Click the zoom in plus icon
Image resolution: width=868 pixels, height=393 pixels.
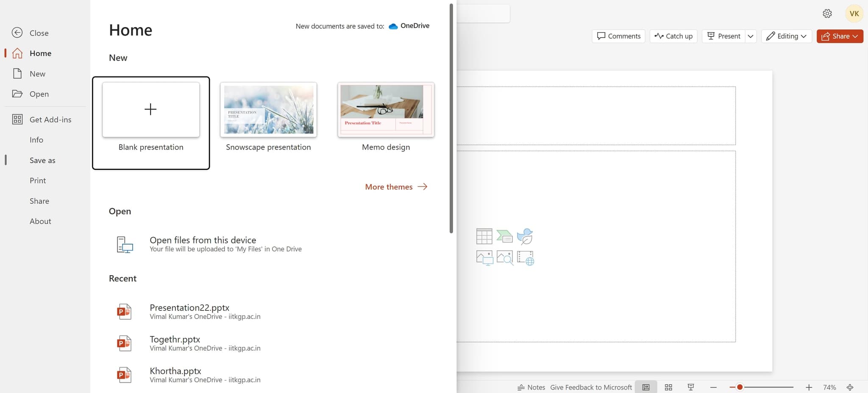(x=809, y=387)
